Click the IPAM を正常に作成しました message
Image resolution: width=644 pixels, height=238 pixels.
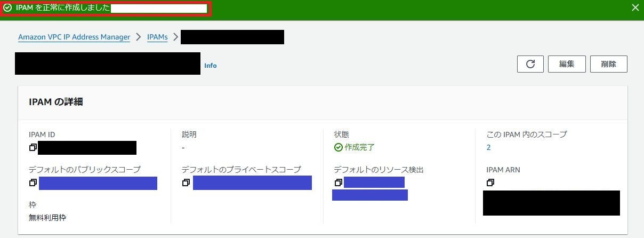point(62,8)
